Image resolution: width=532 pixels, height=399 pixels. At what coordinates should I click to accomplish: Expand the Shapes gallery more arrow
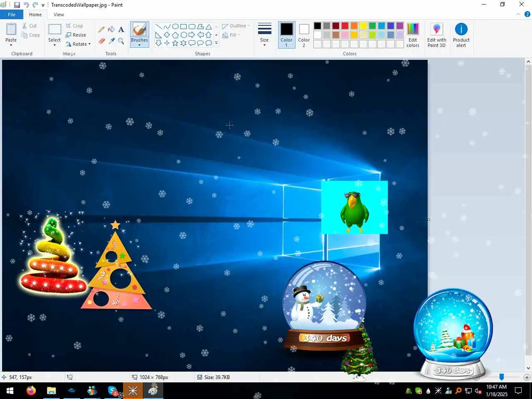tap(216, 43)
